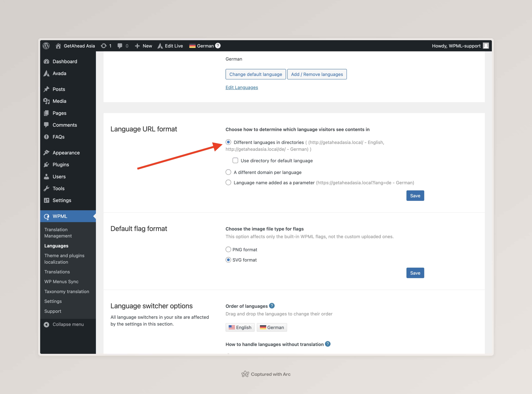Viewport: 532px width, 394px height.
Task: Click Edit Live label in admin bar
Action: coord(174,46)
